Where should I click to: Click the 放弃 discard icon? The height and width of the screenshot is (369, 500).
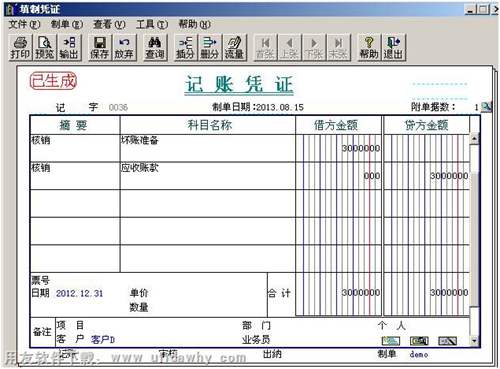(x=124, y=48)
